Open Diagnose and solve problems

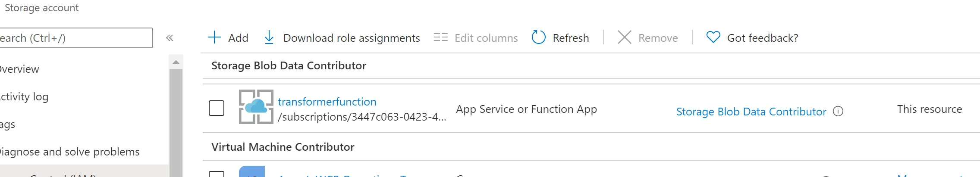(69, 152)
